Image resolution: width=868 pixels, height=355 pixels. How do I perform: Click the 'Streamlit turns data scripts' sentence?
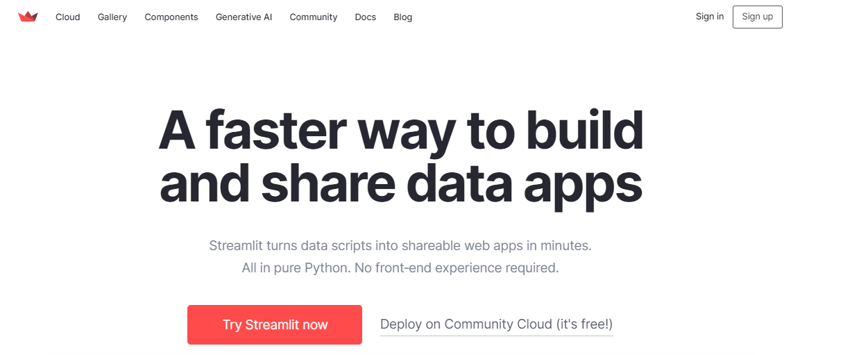click(400, 245)
